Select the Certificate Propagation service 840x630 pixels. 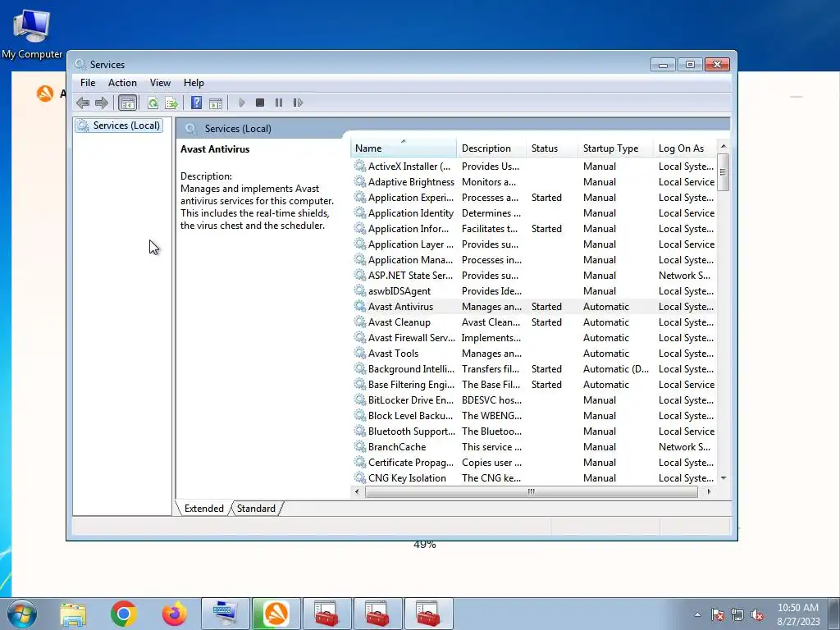[x=534, y=462]
